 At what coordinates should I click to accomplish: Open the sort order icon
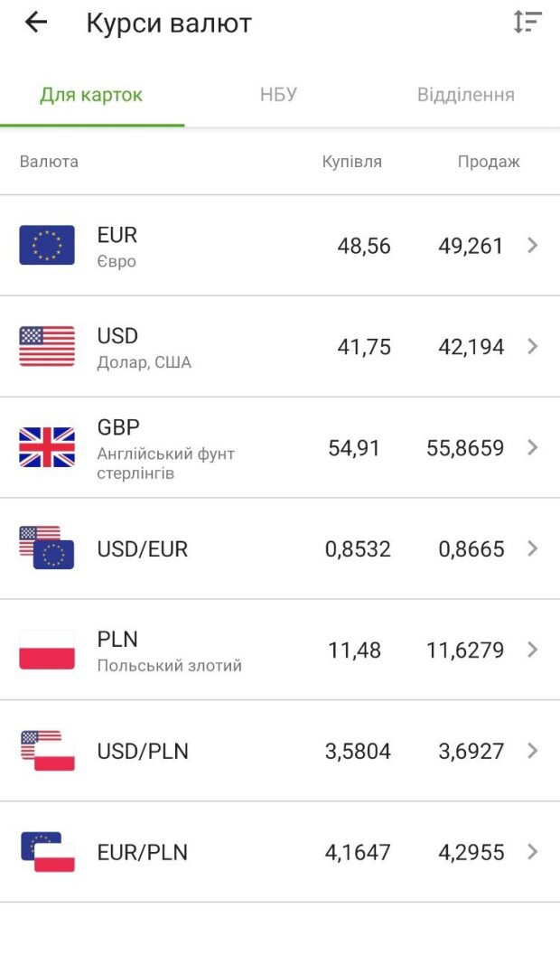[x=527, y=23]
